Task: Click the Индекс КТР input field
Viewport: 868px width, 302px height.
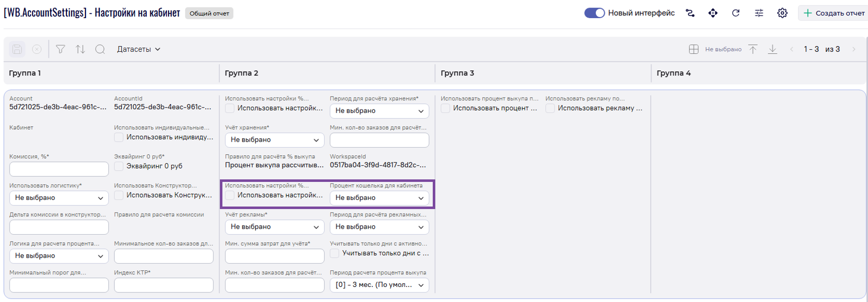Action: (x=164, y=285)
